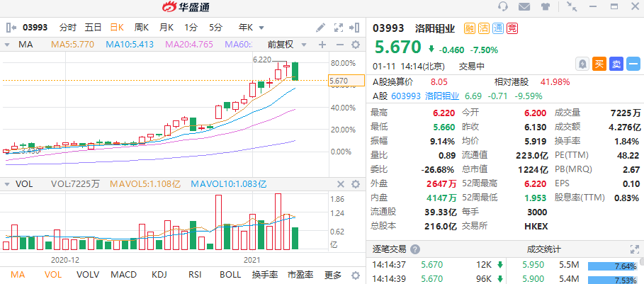Zoom in chart with plus icon
Image resolution: width=644 pixels, height=284 pixels.
[322, 45]
